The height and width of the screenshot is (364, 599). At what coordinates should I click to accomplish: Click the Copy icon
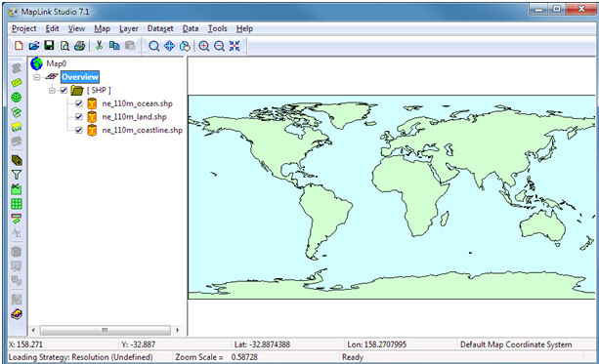(114, 46)
